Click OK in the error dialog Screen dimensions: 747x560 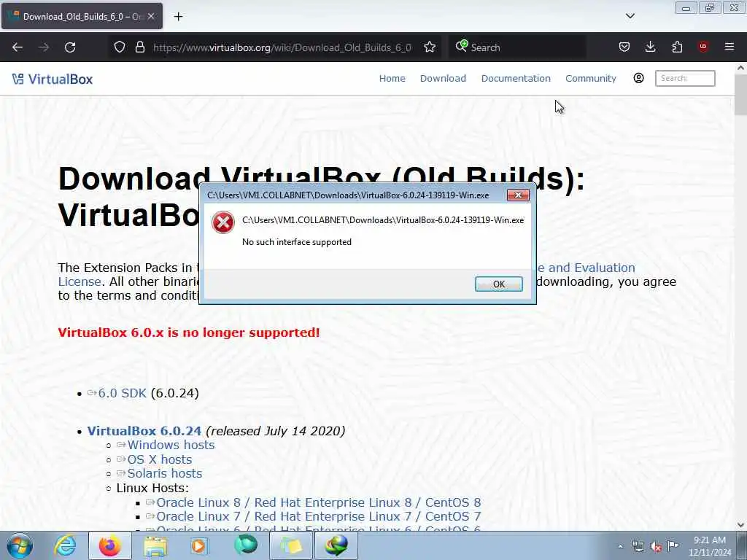tap(498, 284)
